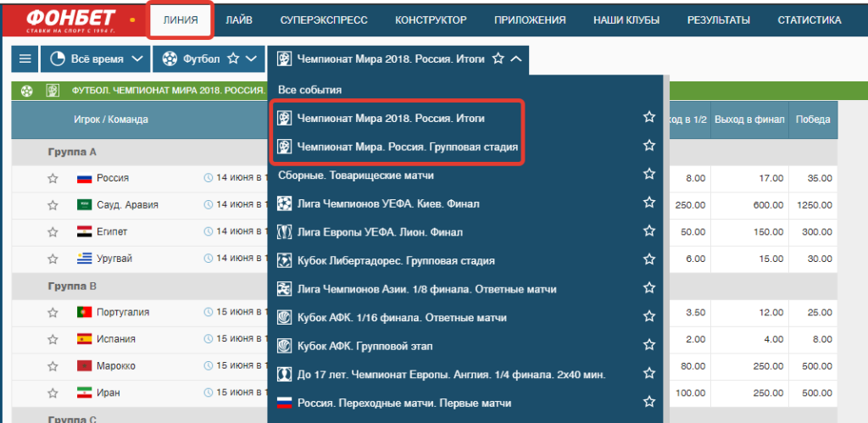The height and width of the screenshot is (423, 868).
Task: Click Russian flag icon for Переходные матчи
Action: [285, 403]
